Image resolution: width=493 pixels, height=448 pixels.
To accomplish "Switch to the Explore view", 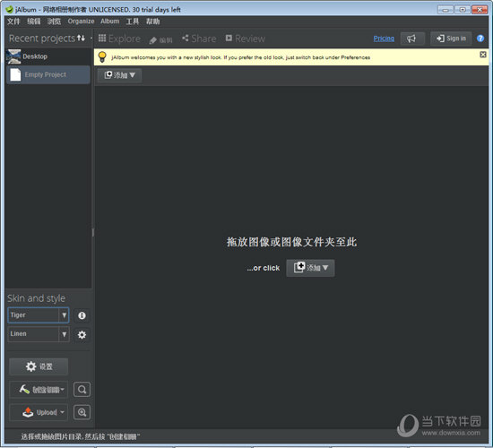I will pos(119,39).
